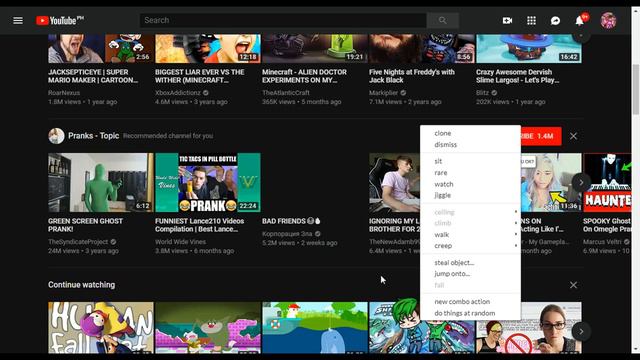This screenshot has width=640, height=360.
Task: Subscribe to Pranks - Topic 1.4M button
Action: tap(541, 136)
